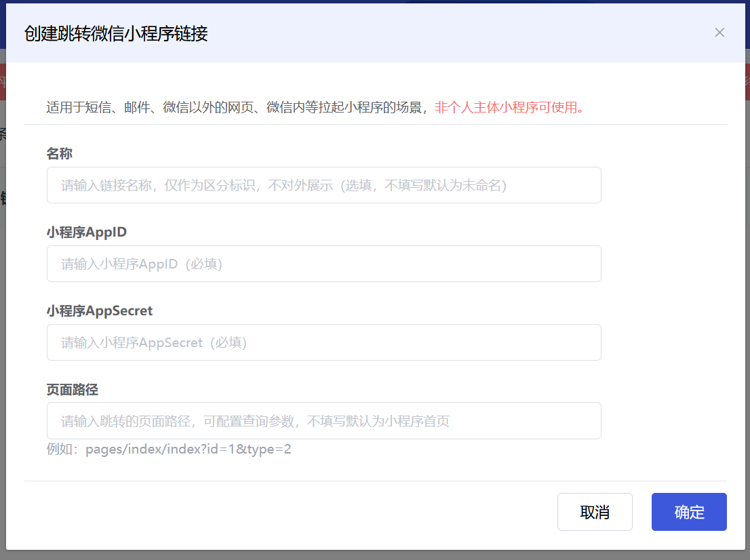This screenshot has width=750, height=560.
Task: Click the 小程序AppID label
Action: click(x=87, y=233)
